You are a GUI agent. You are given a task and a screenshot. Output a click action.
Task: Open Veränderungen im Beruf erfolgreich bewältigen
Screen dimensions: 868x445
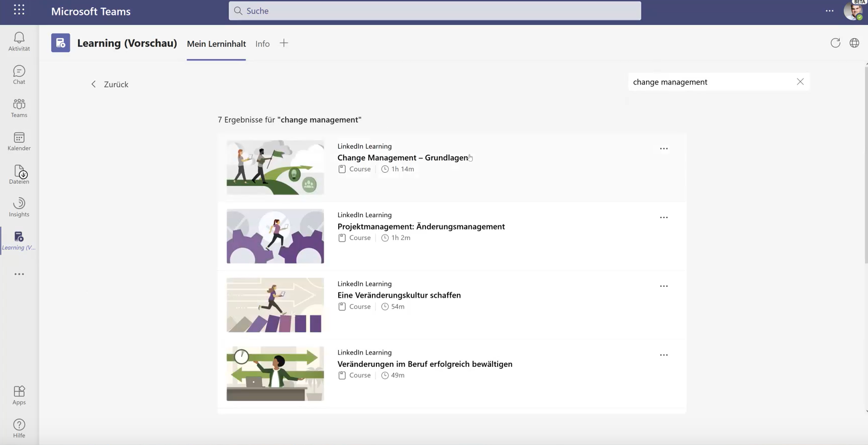425,364
